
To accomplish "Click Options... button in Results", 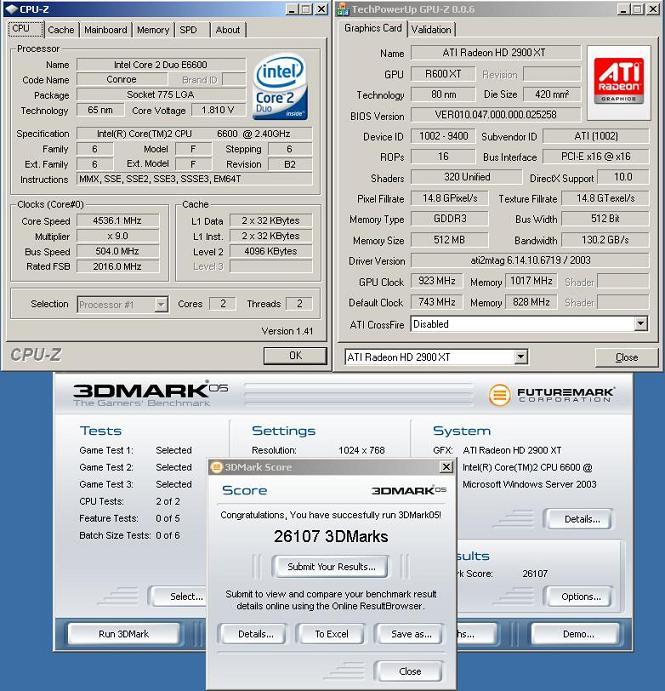I will tap(579, 597).
